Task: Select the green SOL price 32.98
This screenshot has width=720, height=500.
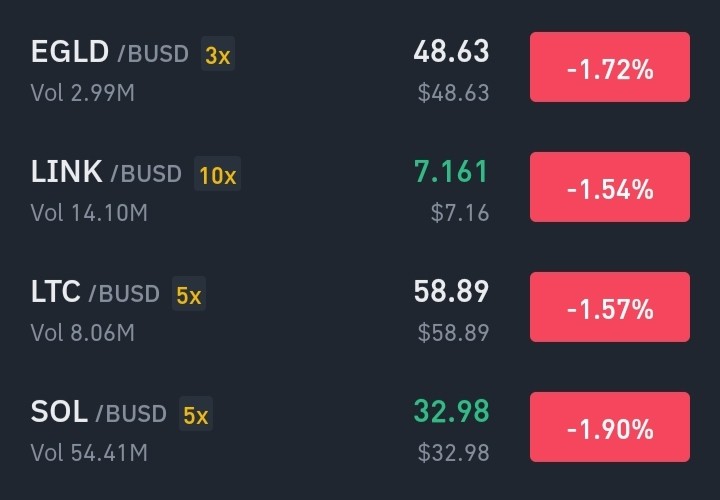Action: (451, 411)
